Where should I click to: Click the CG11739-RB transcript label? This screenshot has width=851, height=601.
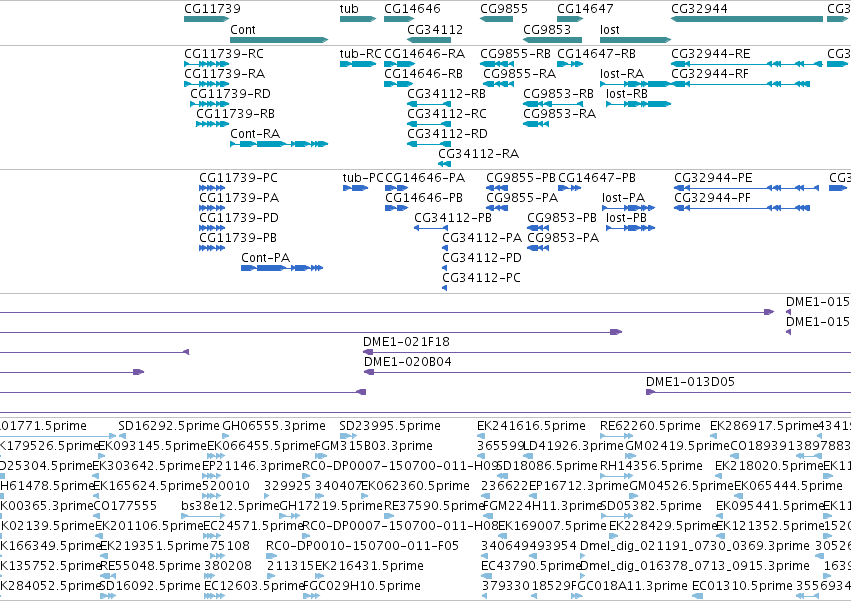coord(236,114)
